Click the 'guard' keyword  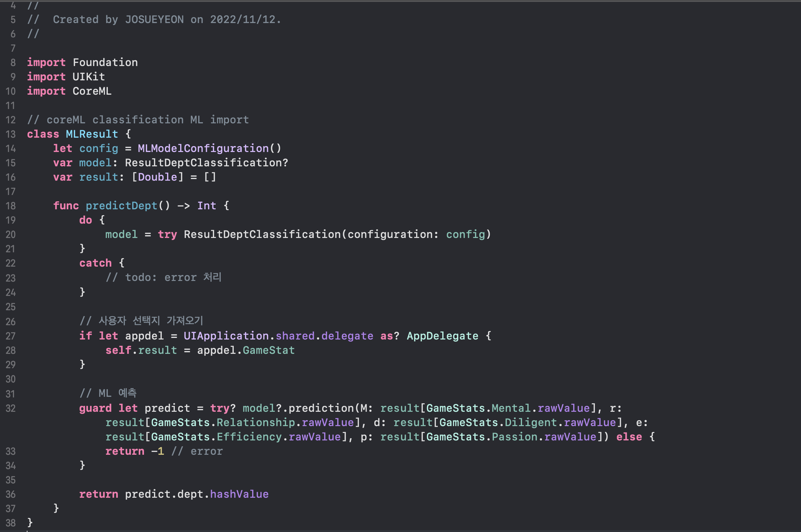pos(95,408)
